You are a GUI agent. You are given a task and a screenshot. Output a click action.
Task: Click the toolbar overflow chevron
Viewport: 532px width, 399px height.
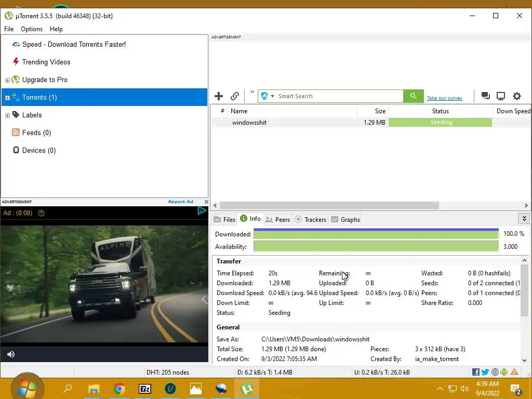(x=252, y=91)
